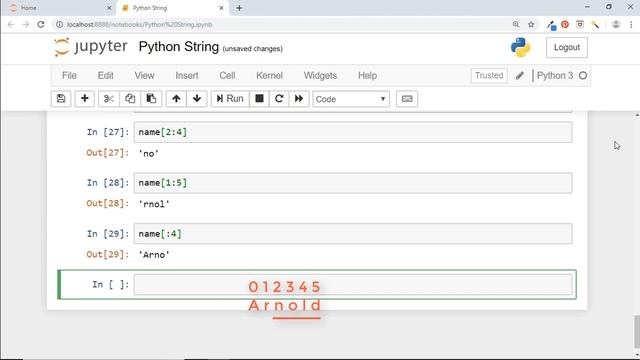Cut selected cells with scissors icon
The height and width of the screenshot is (360, 640).
tap(109, 99)
